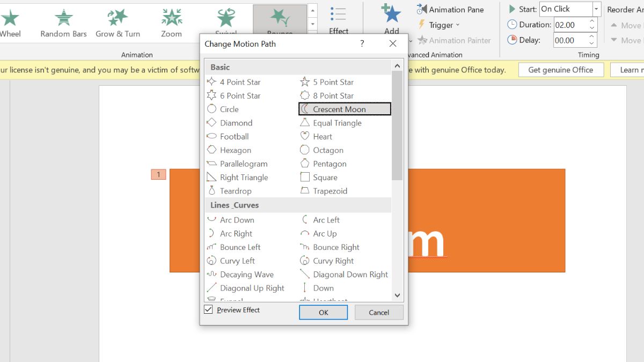
Task: Select the Heart motion path
Action: (x=316, y=136)
